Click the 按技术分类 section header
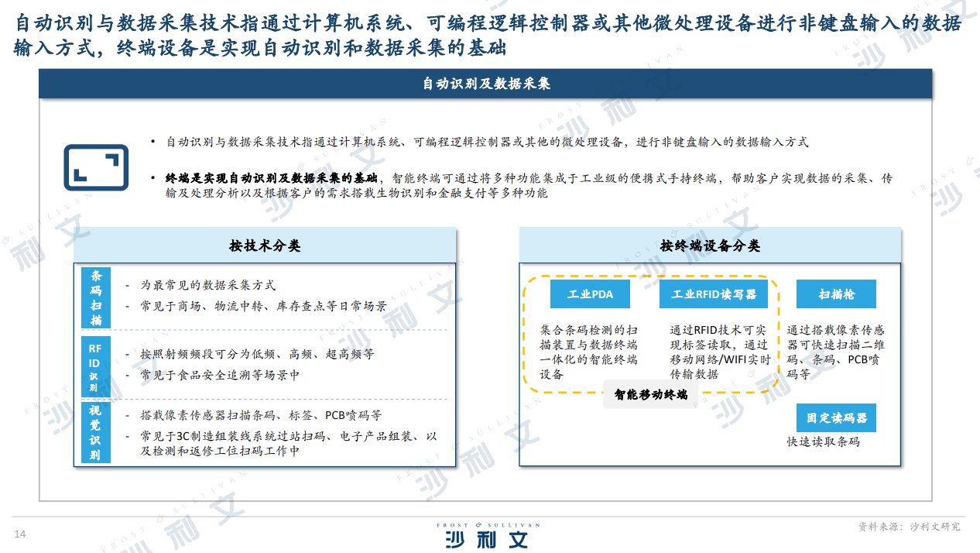This screenshot has height=553, width=980. [265, 246]
